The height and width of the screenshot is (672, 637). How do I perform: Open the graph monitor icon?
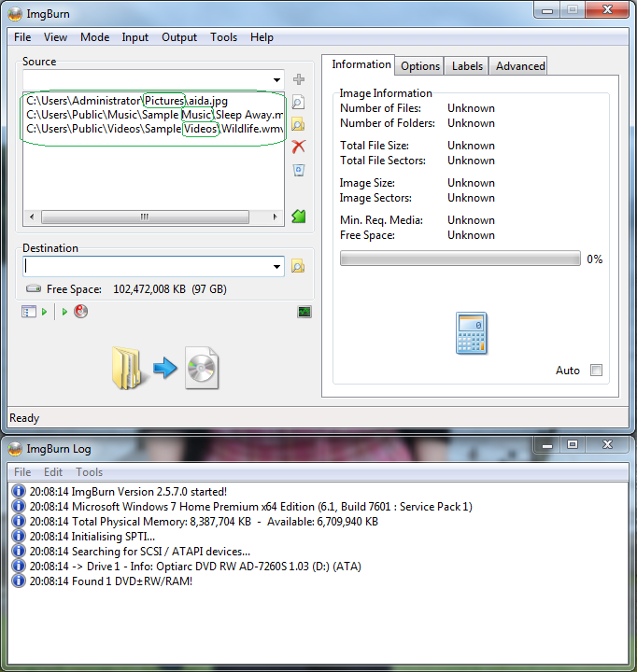click(304, 312)
